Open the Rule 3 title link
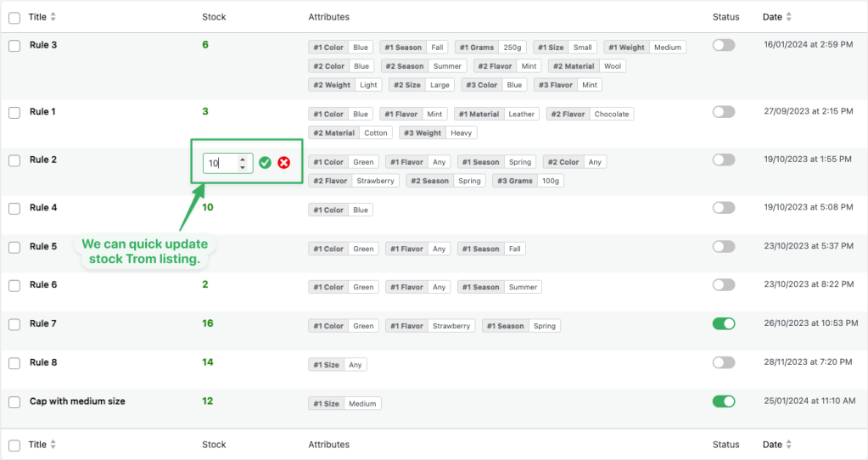This screenshot has width=868, height=460. click(43, 45)
